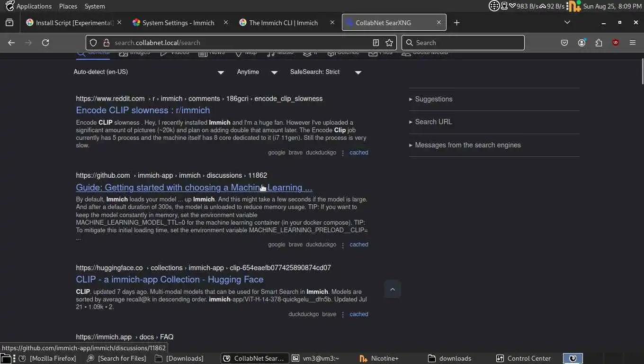Close the Install Script tab
Image resolution: width=644 pixels, height=364 pixels.
[x=119, y=22]
